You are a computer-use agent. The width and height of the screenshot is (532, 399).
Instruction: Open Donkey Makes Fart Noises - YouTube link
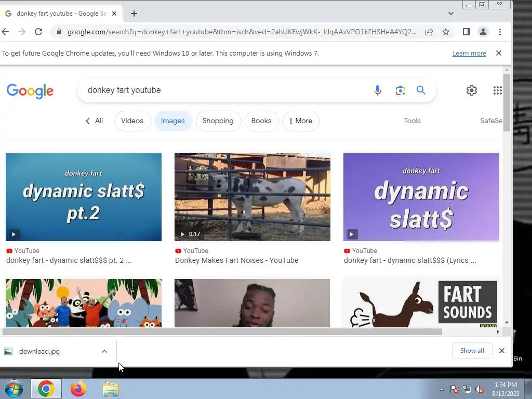236,260
